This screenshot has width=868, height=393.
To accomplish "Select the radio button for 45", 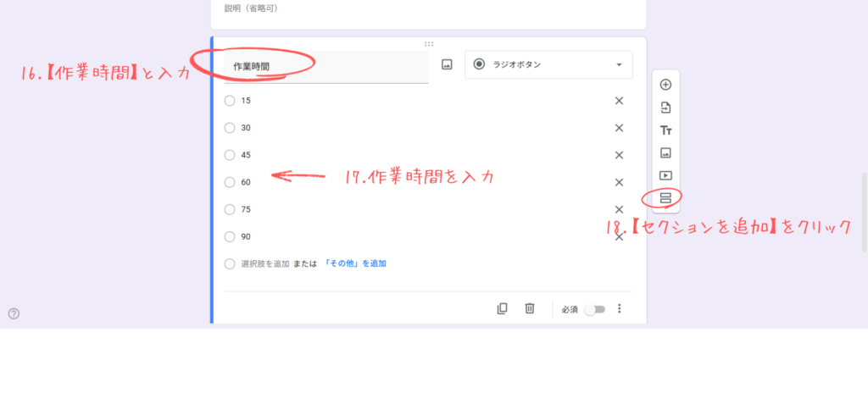I will pyautogui.click(x=230, y=155).
